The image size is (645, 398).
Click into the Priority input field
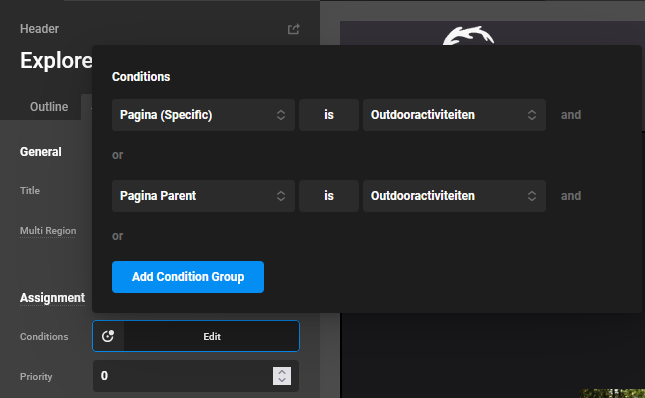point(183,376)
